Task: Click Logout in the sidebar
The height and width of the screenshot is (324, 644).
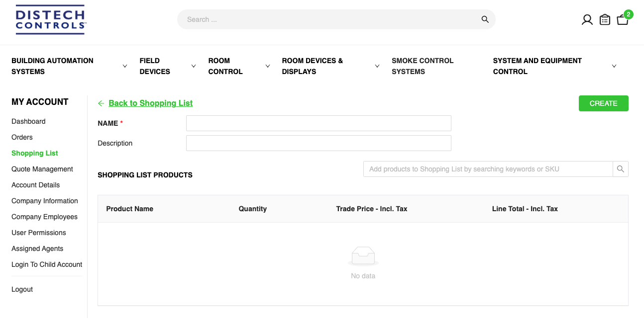Action: 22,289
